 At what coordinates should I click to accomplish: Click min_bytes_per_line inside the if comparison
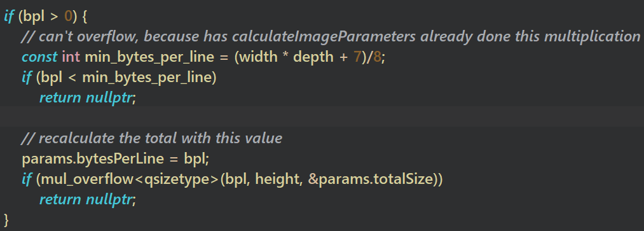[147, 78]
